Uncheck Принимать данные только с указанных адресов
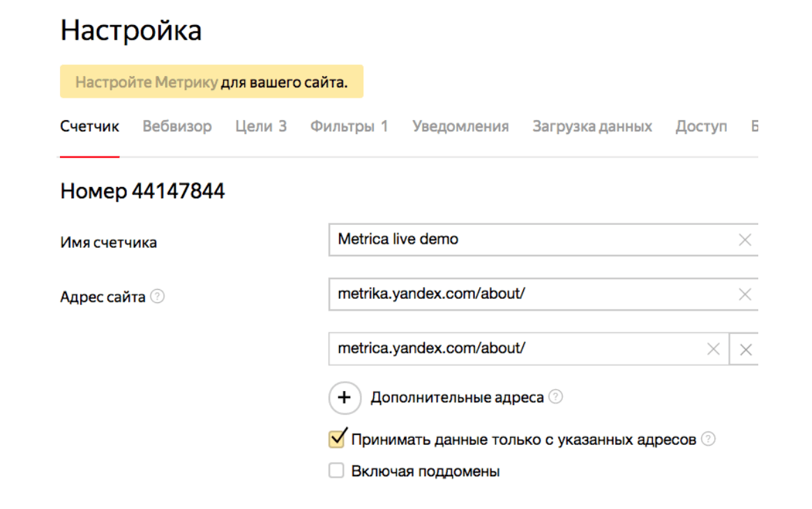812x509 pixels. click(337, 439)
